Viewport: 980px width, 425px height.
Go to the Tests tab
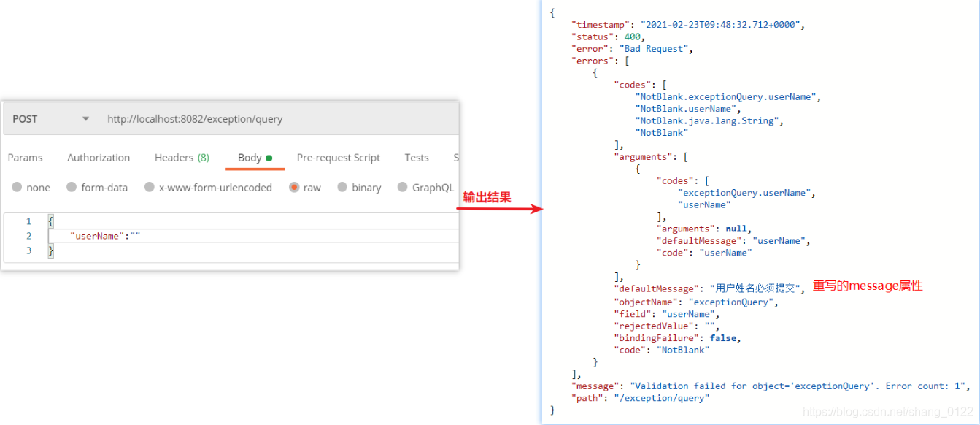click(x=417, y=158)
